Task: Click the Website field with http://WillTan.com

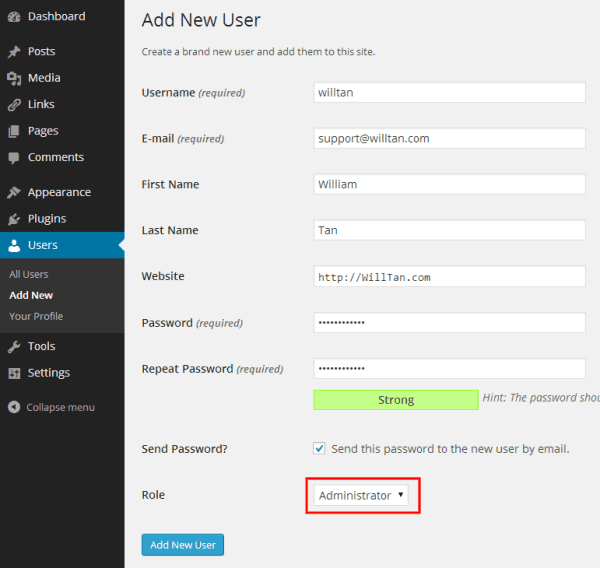Action: click(449, 276)
